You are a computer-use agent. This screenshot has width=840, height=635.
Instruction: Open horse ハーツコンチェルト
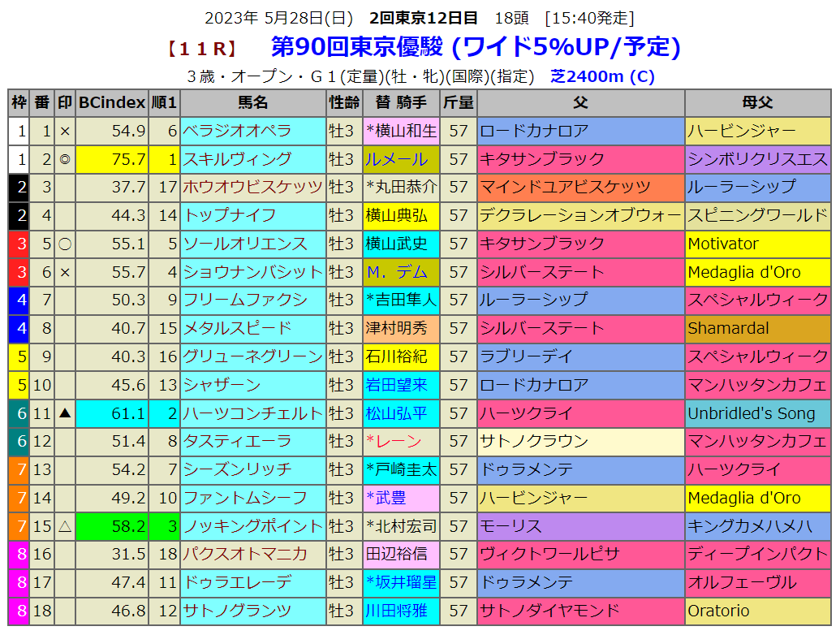tap(252, 413)
